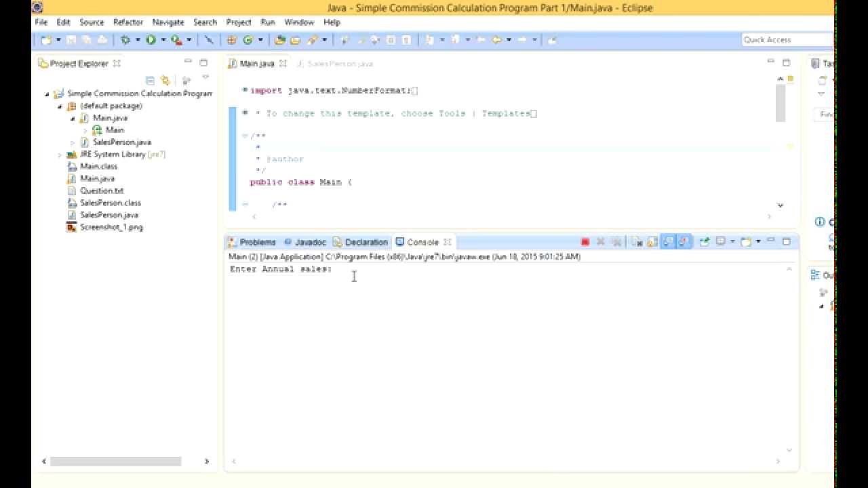The image size is (868, 488).
Task: Select Main.class in Project Explorer
Action: pos(98,166)
